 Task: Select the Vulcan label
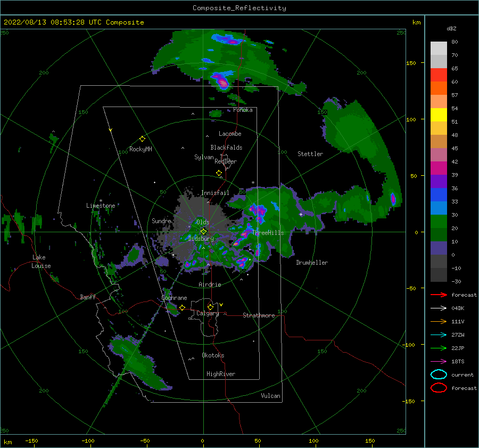(x=271, y=396)
